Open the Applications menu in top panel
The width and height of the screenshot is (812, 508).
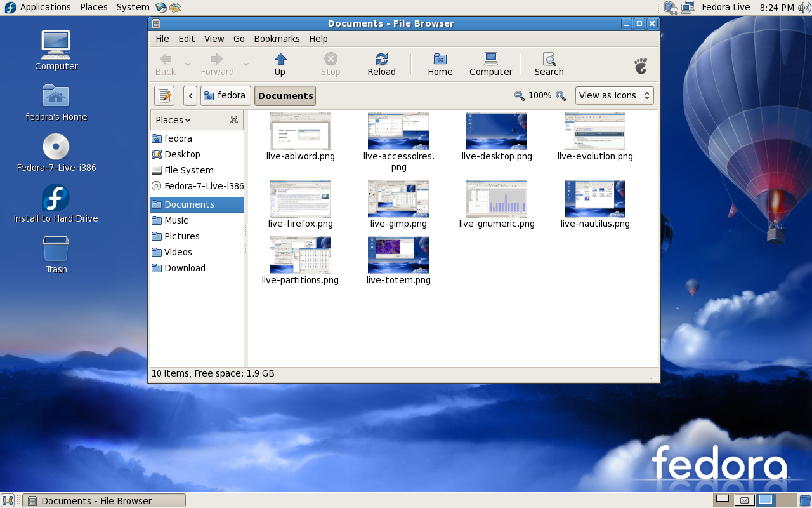(37, 7)
